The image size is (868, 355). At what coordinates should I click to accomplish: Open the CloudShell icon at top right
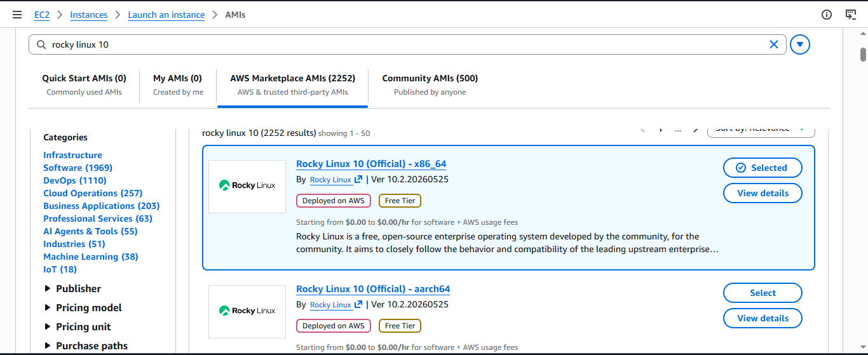click(851, 15)
